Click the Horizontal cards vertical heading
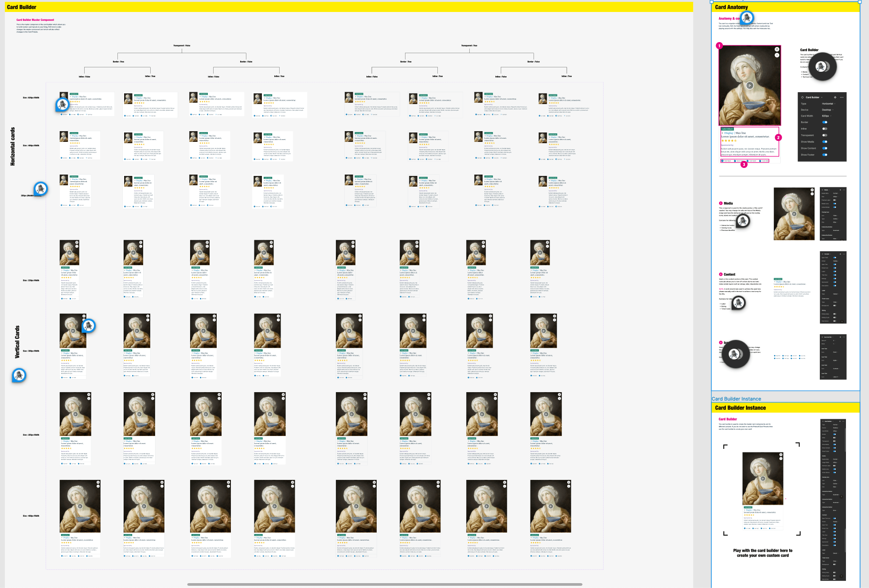Viewport: 869px width, 588px height. 12,146
